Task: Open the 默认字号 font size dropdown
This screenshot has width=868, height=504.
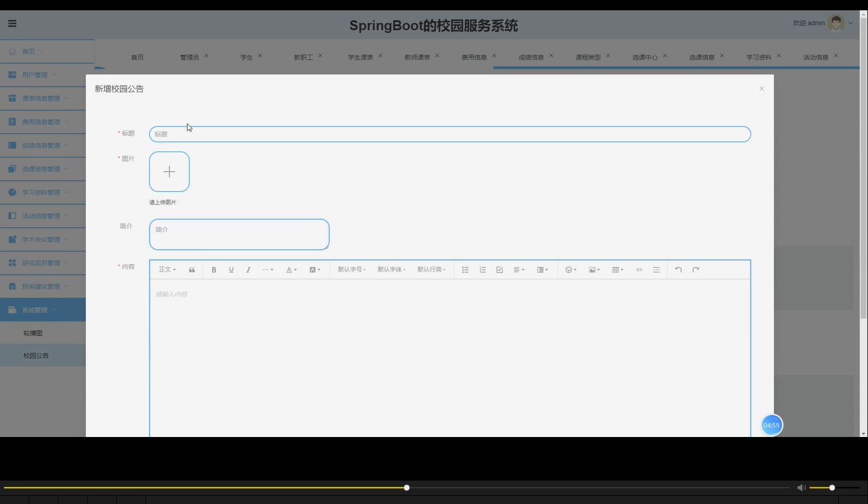Action: pos(352,270)
